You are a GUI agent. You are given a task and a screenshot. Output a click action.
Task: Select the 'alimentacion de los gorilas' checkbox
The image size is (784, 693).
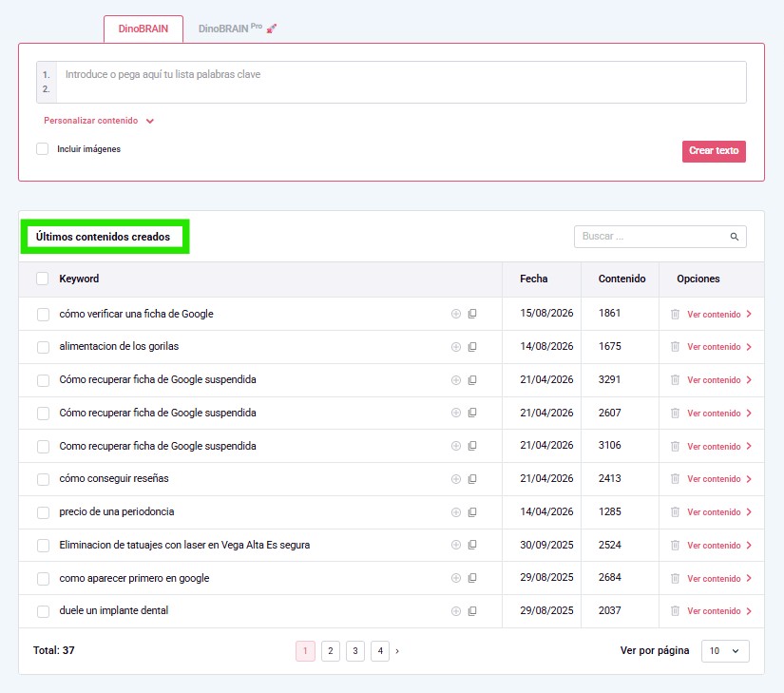(x=44, y=348)
